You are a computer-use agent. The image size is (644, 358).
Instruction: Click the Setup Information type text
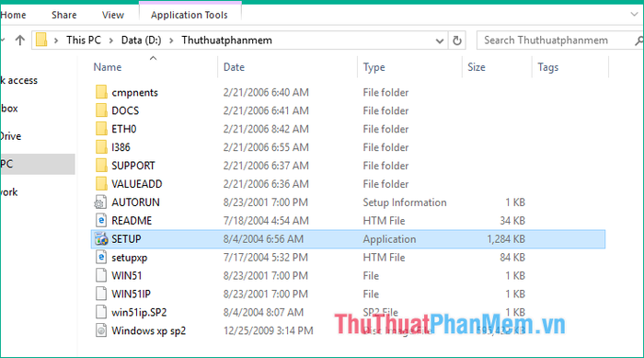pyautogui.click(x=405, y=202)
